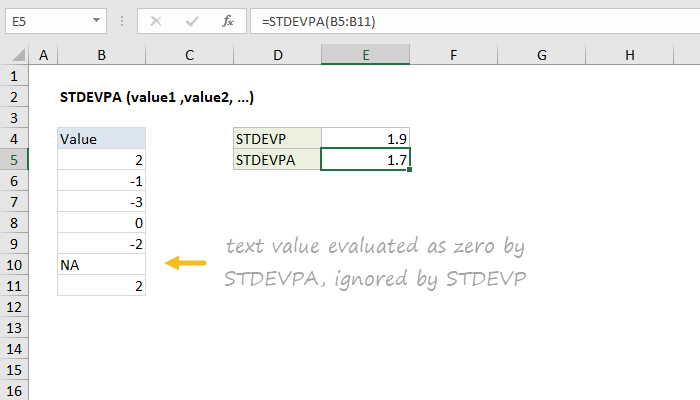
Task: Select row 9 header
Action: pyautogui.click(x=14, y=244)
